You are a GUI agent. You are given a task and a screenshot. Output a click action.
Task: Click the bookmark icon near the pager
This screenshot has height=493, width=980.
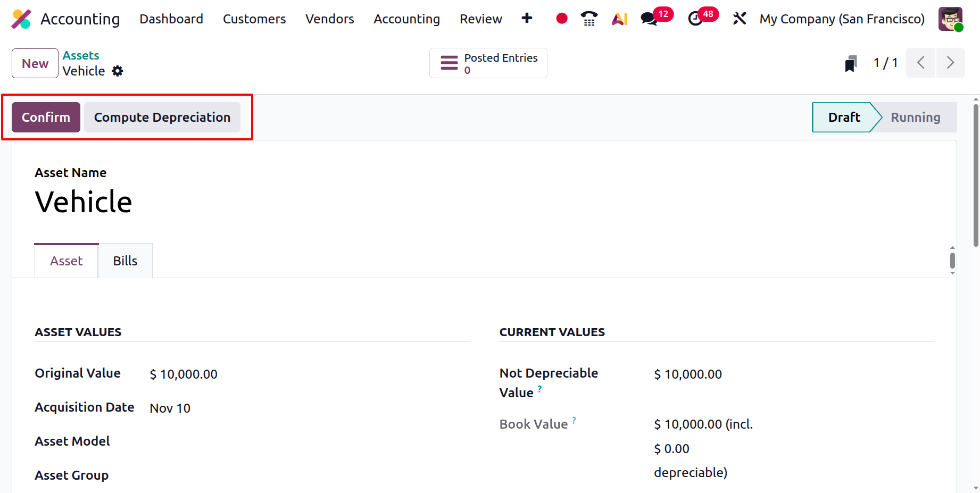(851, 64)
